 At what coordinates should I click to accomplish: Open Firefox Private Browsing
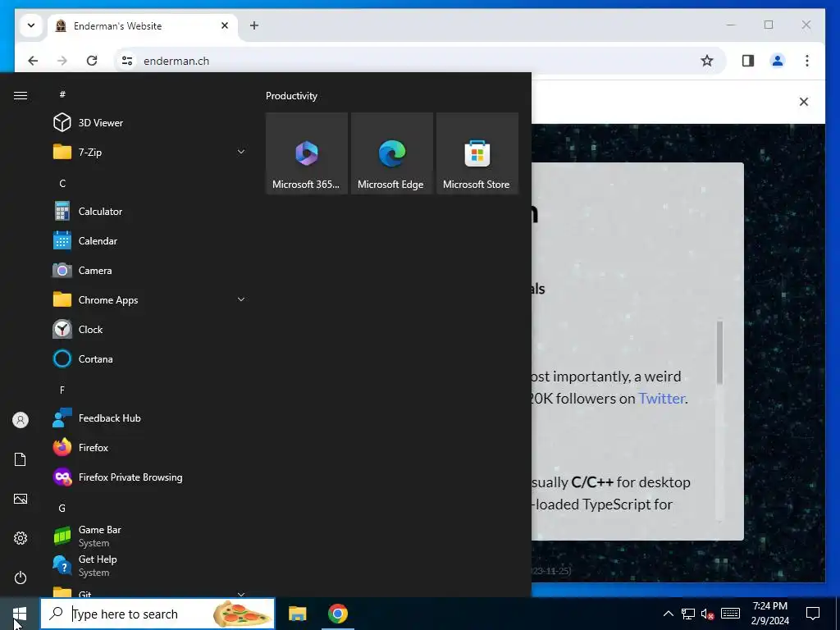point(150,477)
